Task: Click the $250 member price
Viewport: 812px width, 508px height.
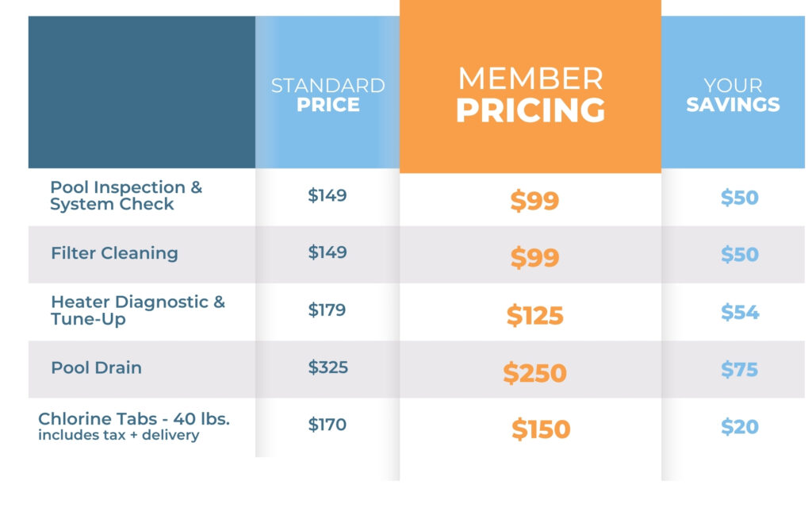Action: 534,373
